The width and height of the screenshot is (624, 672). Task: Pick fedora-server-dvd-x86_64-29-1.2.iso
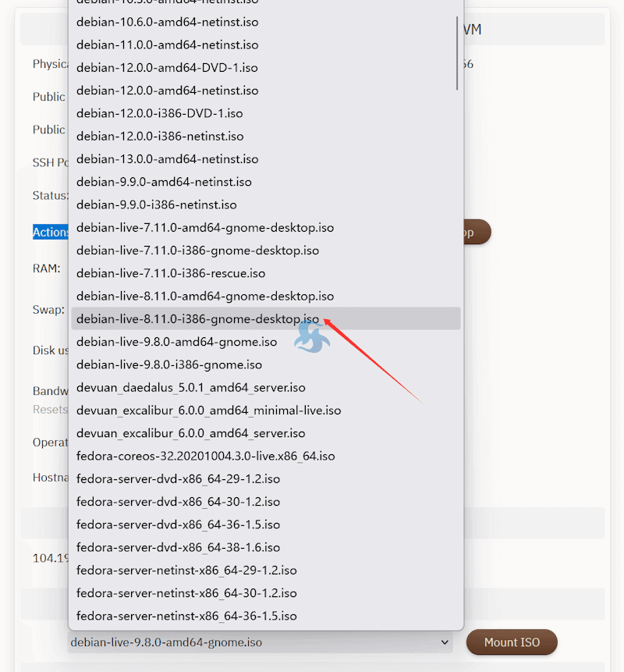pos(178,479)
